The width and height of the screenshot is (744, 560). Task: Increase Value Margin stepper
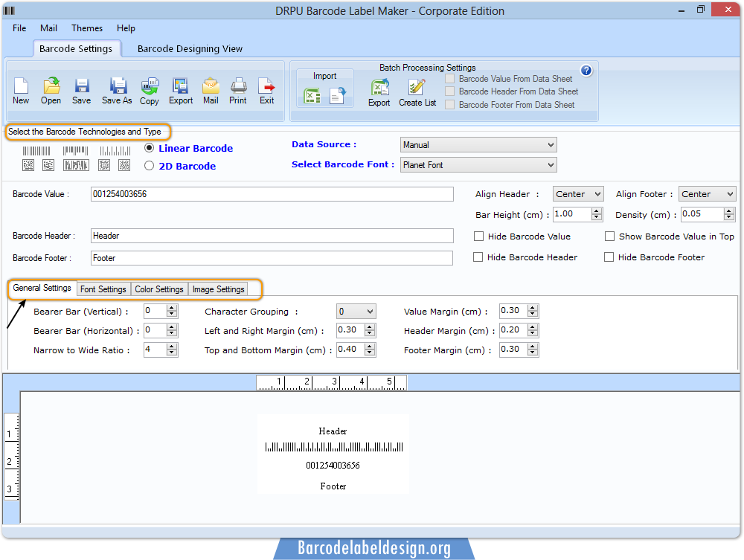tap(533, 308)
